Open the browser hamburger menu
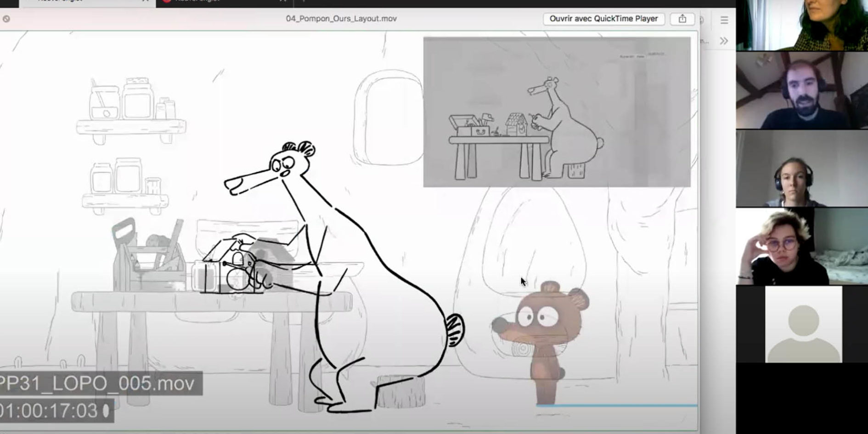868x434 pixels. (724, 20)
